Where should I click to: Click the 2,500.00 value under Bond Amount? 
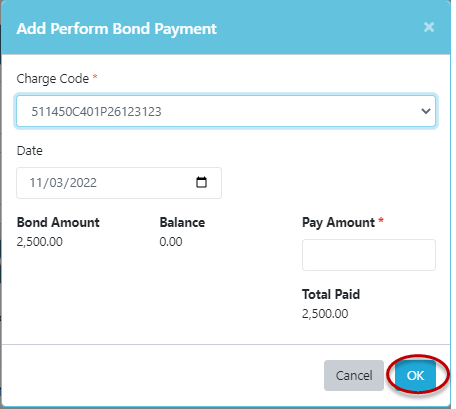tap(40, 242)
